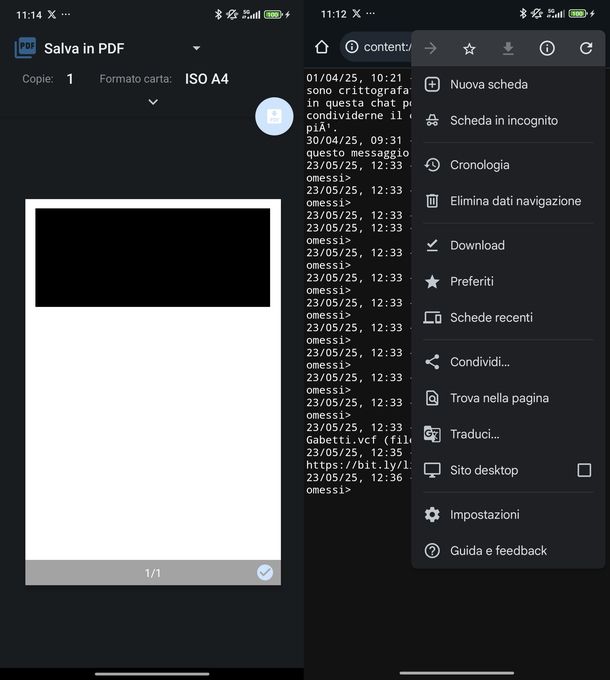Image resolution: width=610 pixels, height=680 pixels.
Task: Tap the save-to-PDF floating button
Action: (274, 116)
